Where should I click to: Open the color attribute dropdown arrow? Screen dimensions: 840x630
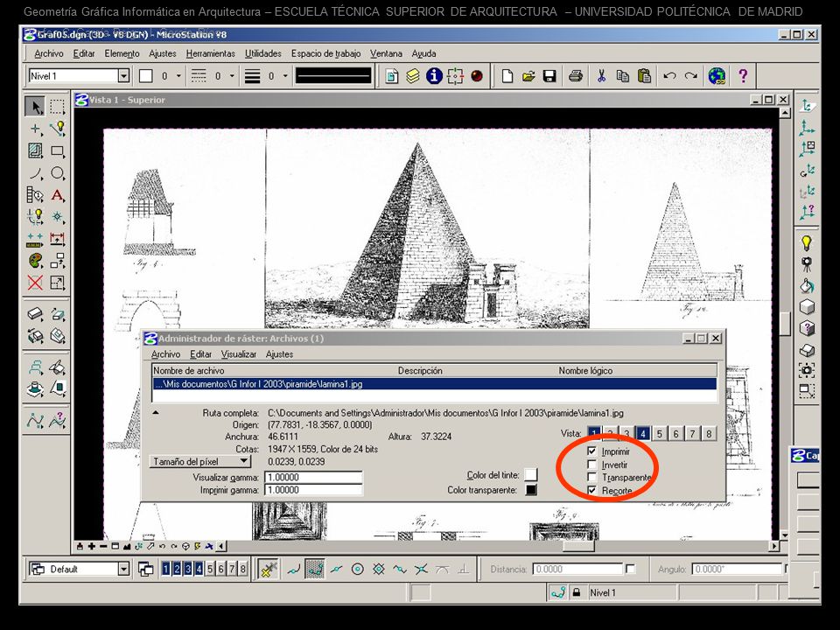point(178,76)
